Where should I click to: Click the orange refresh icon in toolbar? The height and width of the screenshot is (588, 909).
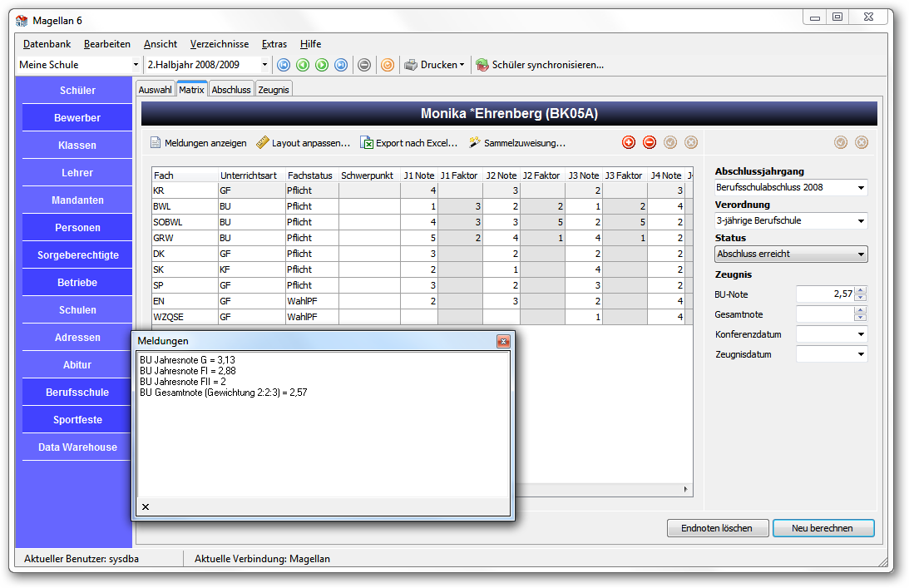pyautogui.click(x=388, y=65)
